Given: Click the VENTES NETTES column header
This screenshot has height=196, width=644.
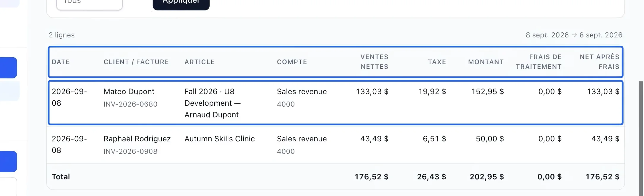Looking at the screenshot, I should 374,62.
